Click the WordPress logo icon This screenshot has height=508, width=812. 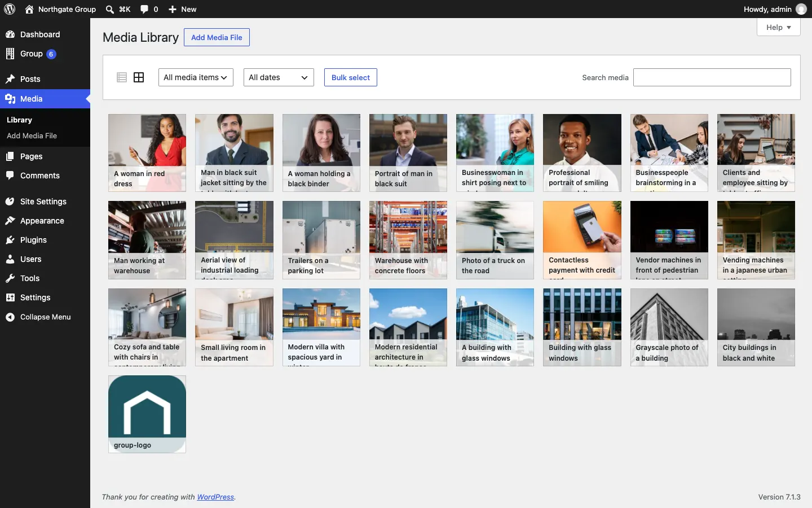pyautogui.click(x=10, y=9)
